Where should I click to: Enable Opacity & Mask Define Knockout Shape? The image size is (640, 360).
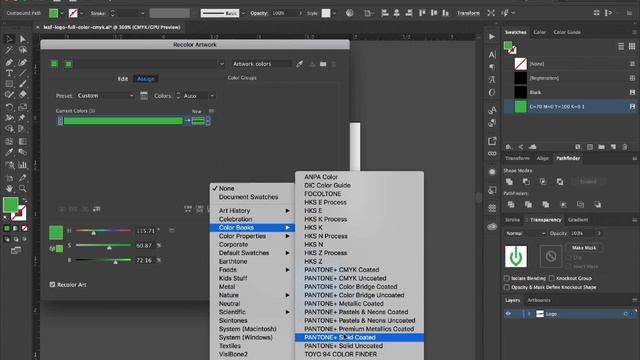click(x=507, y=287)
